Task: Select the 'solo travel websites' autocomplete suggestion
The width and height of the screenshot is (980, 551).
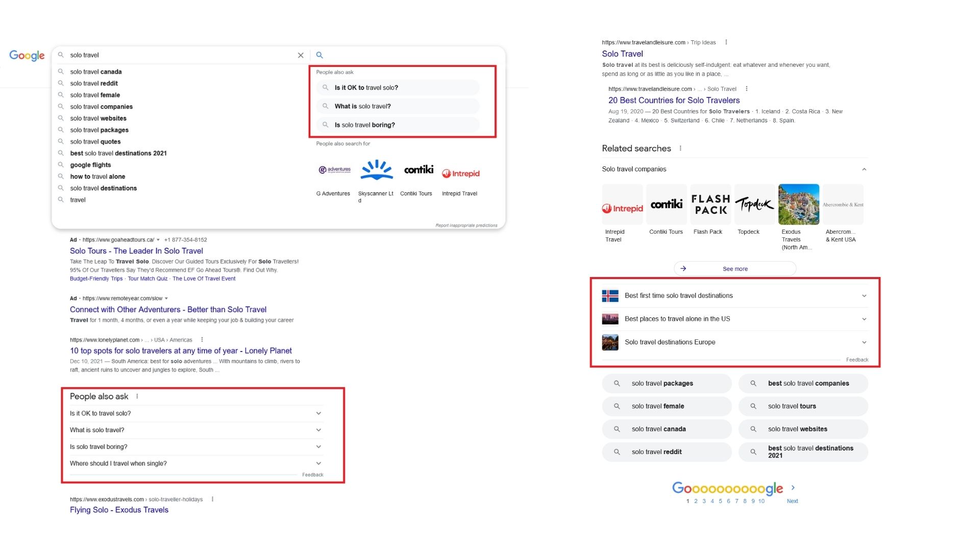Action: pyautogui.click(x=99, y=118)
